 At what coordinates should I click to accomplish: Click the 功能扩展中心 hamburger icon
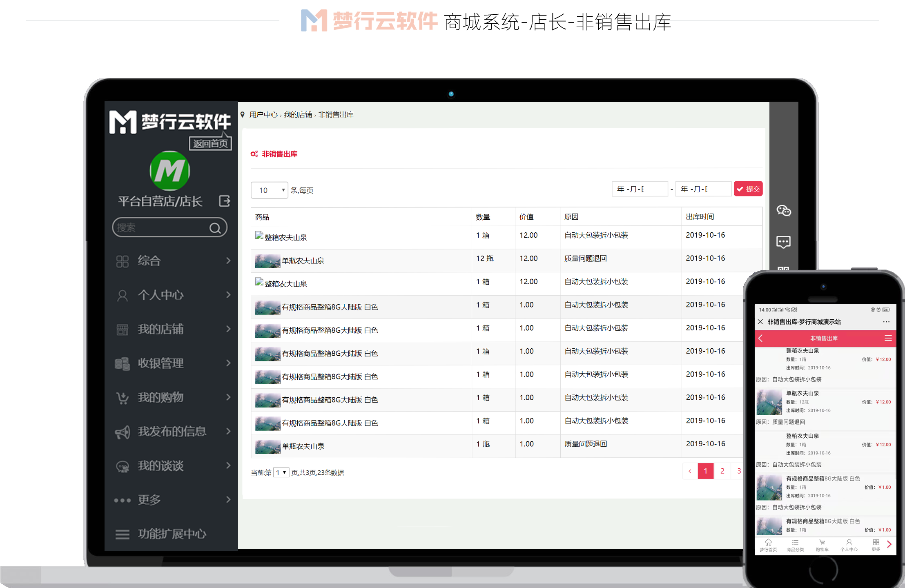tap(122, 534)
